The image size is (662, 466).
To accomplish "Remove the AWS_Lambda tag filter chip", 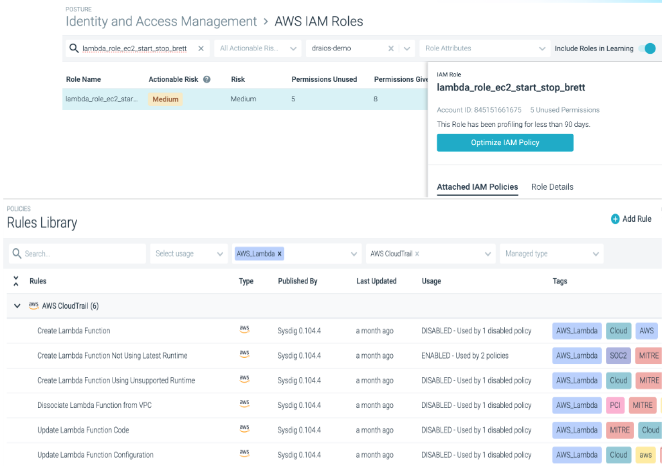I will coord(279,254).
